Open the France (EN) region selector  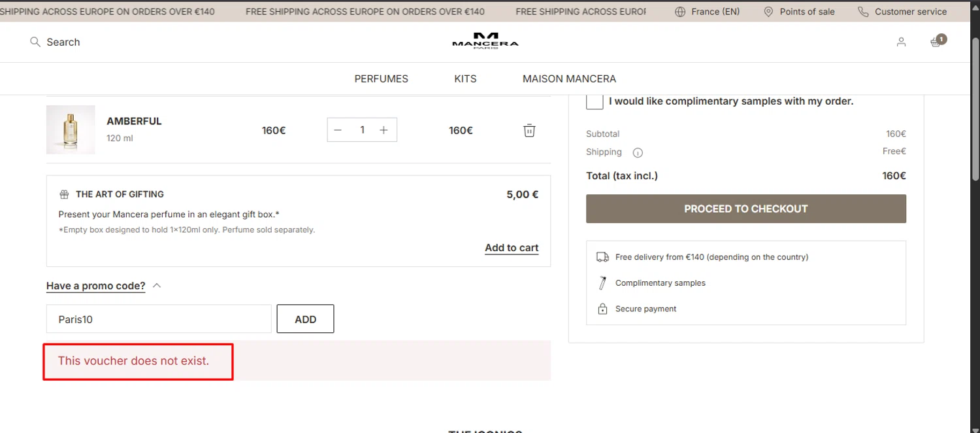click(x=707, y=12)
